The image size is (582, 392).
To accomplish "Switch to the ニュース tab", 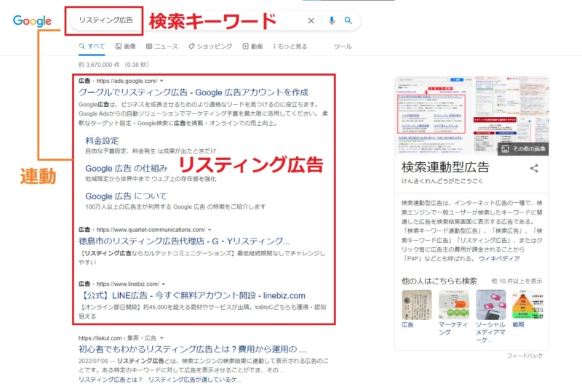I will pyautogui.click(x=162, y=46).
